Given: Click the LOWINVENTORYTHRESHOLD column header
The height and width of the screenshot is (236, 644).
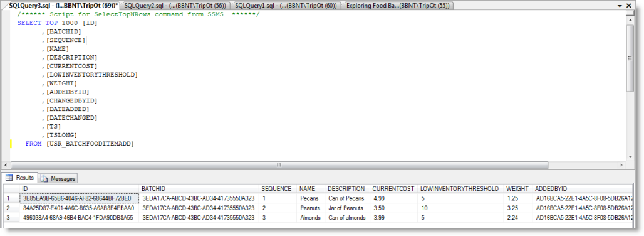Looking at the screenshot, I should [461, 189].
